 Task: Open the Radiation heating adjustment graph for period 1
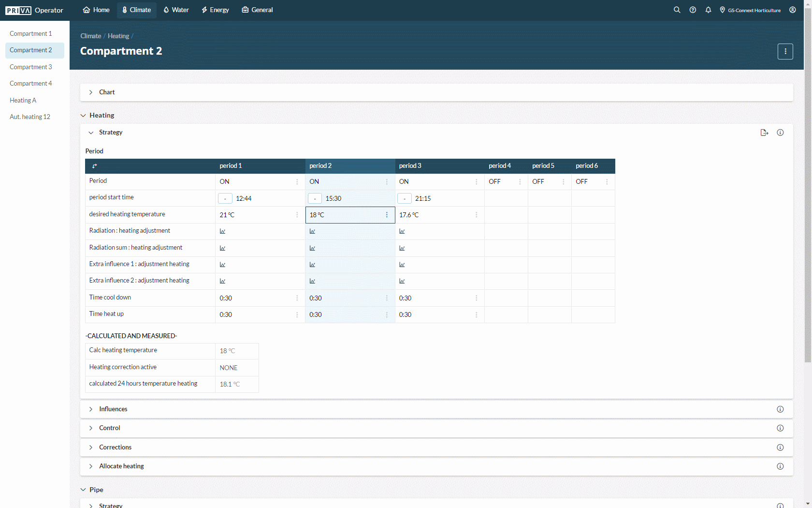pyautogui.click(x=222, y=231)
